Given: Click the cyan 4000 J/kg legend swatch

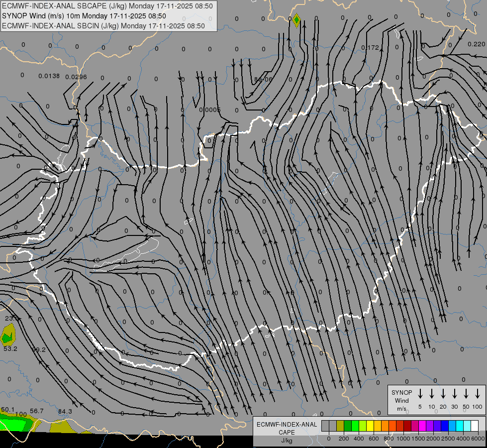Looking at the screenshot, I should [x=460, y=426].
